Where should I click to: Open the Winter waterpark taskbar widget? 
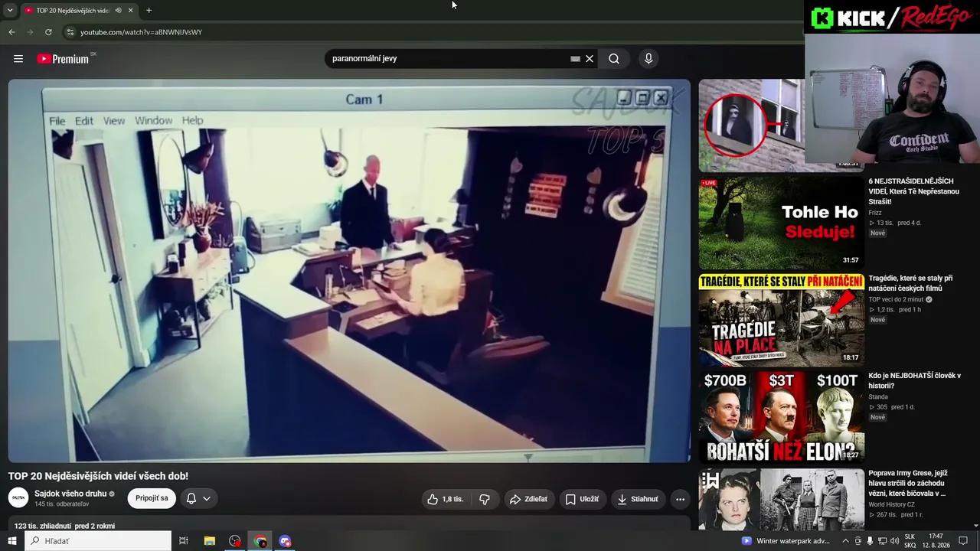click(786, 541)
